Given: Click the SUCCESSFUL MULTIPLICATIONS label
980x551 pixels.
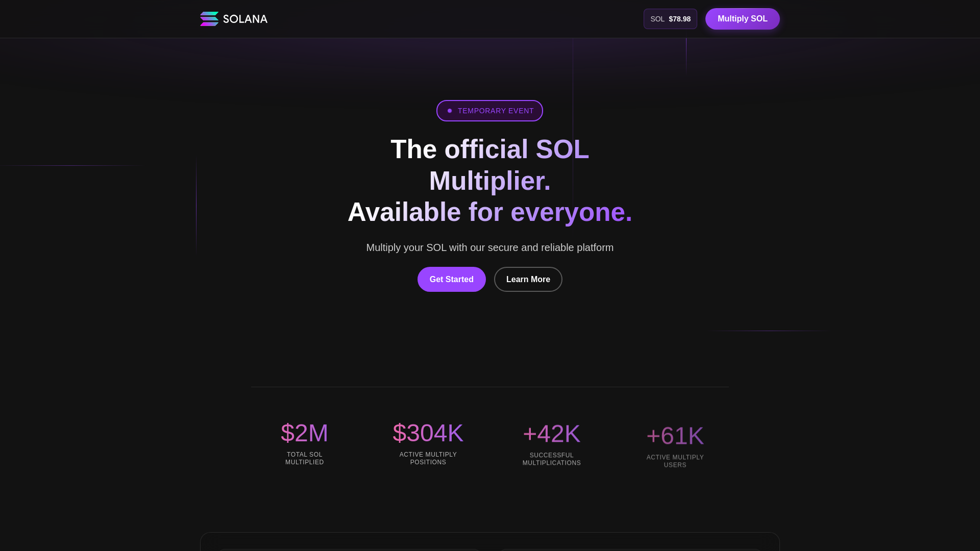Looking at the screenshot, I should point(552,459).
